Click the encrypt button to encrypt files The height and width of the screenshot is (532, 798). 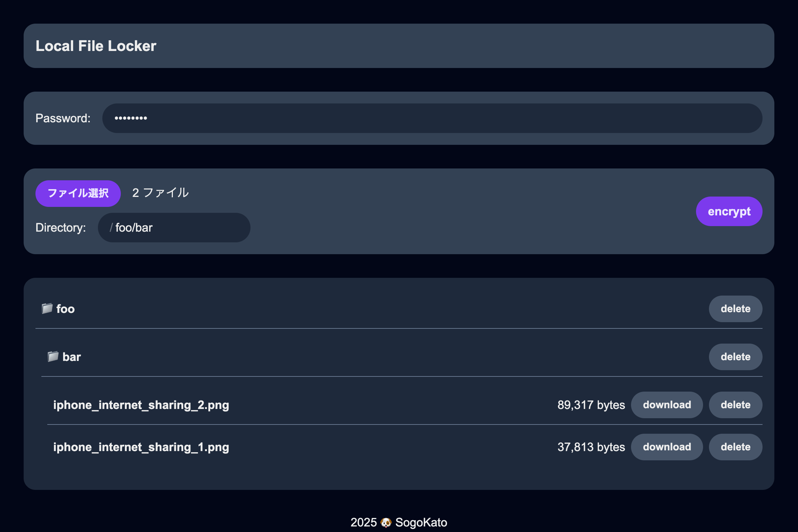(730, 211)
